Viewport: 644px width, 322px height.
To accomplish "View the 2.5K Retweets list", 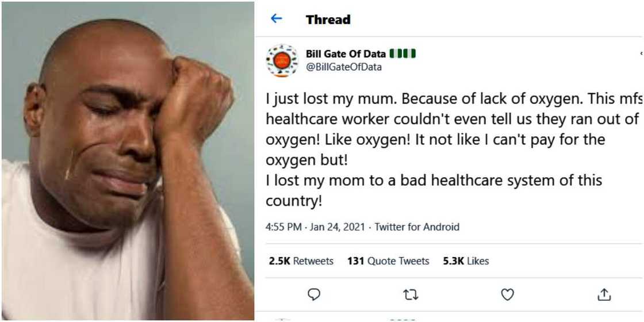I will 301,261.
